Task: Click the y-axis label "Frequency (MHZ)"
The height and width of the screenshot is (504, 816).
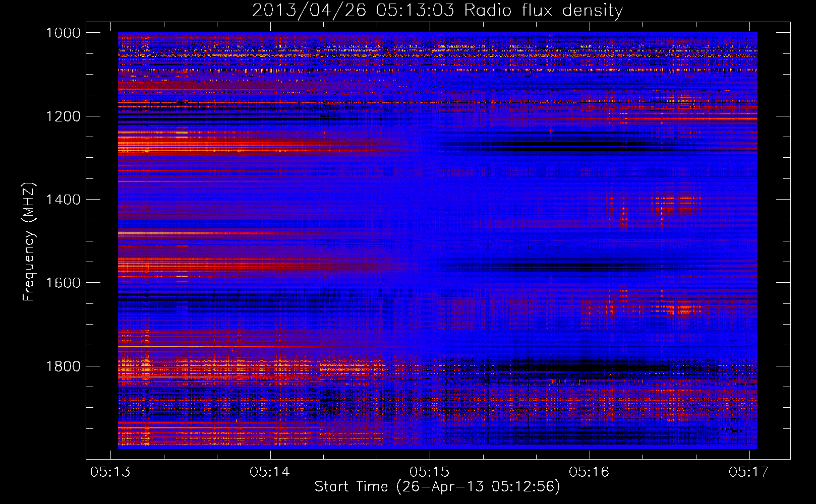Action: point(29,242)
